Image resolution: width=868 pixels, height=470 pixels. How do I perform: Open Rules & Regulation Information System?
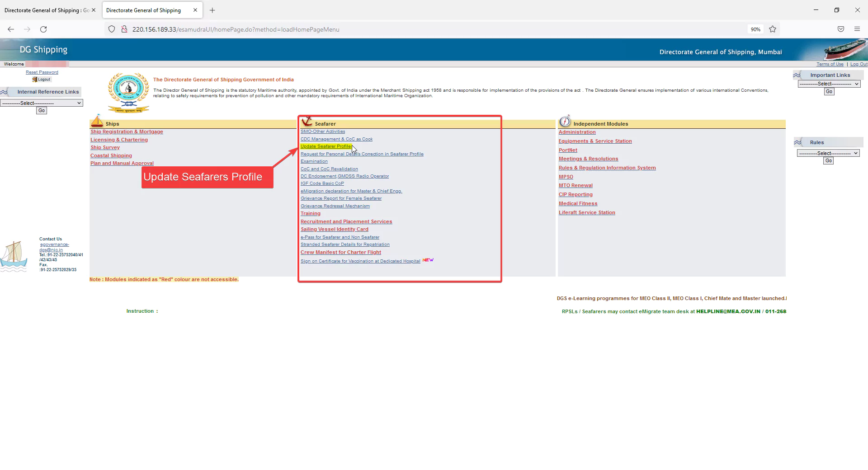click(x=607, y=168)
